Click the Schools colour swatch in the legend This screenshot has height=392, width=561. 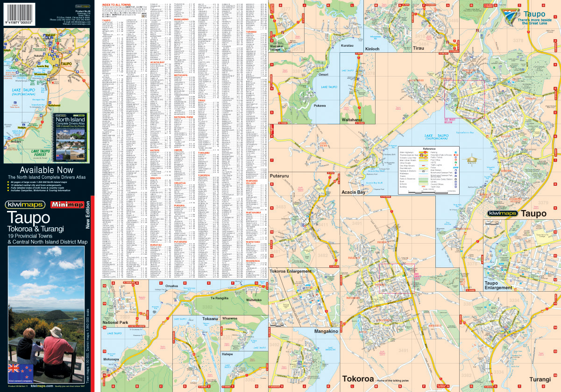point(423,184)
